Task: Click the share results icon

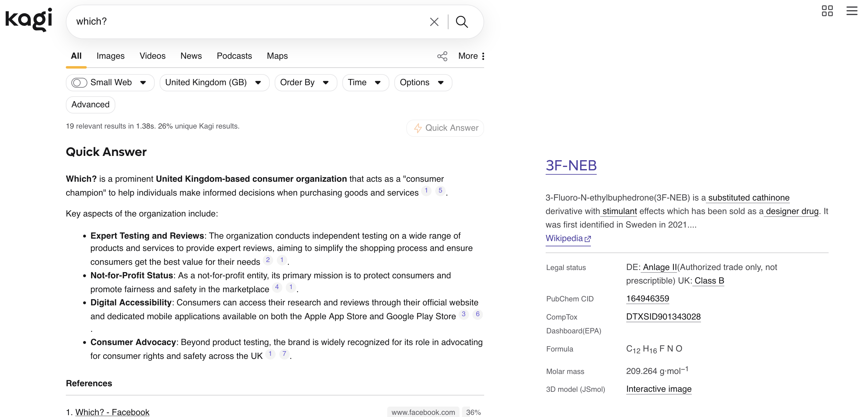Action: click(442, 56)
